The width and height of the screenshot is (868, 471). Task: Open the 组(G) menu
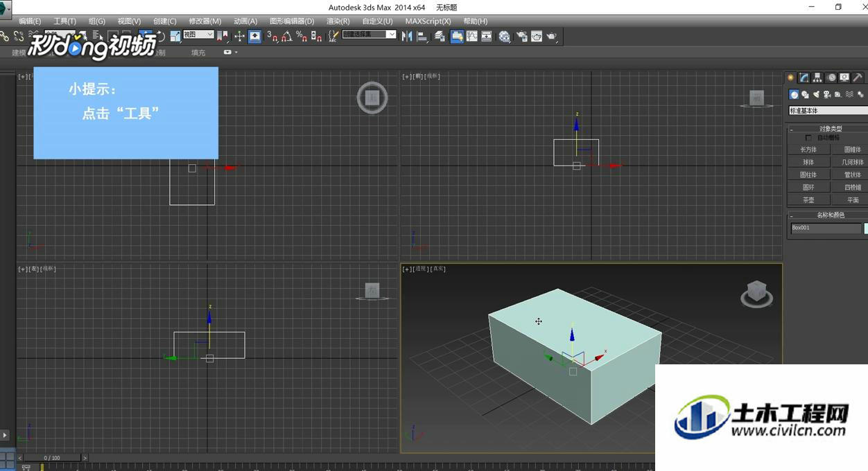97,21
